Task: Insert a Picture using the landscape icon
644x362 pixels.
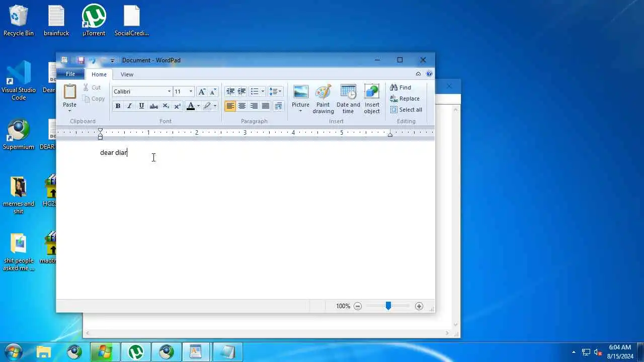Action: coord(300,92)
